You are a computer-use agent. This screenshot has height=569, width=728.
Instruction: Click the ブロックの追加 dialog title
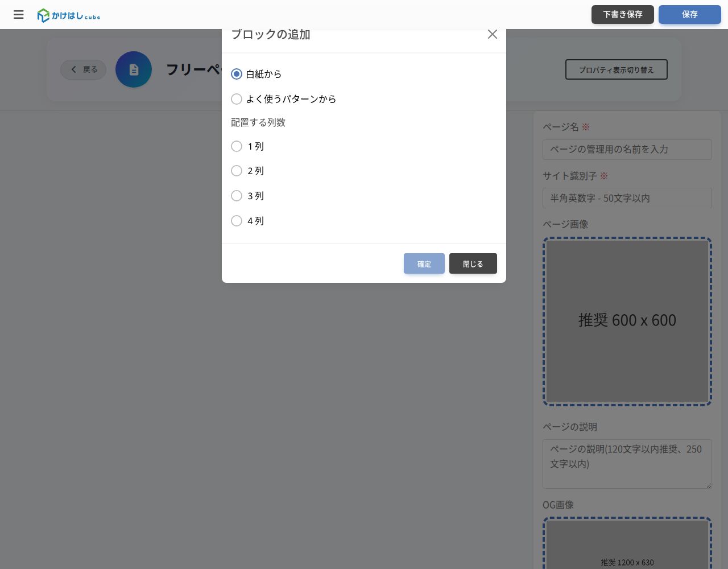(271, 34)
